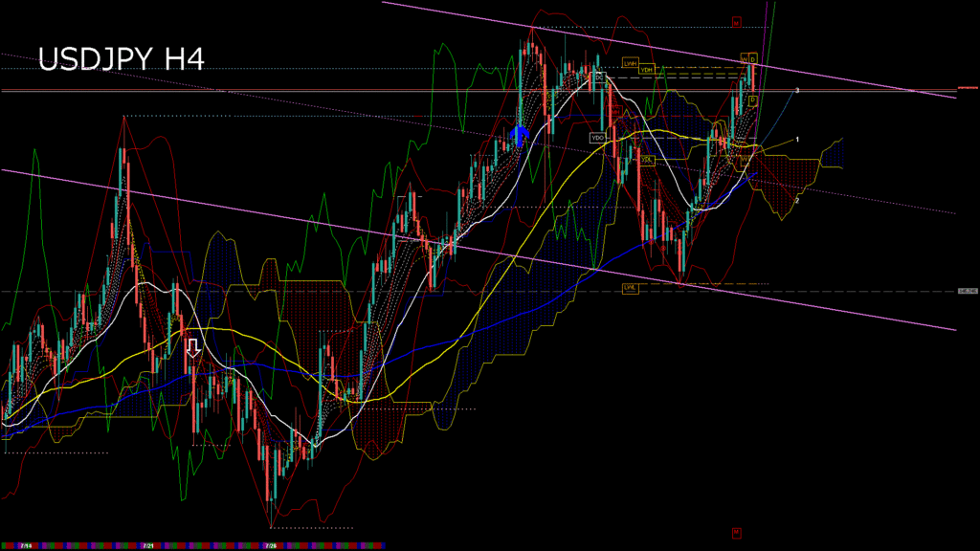Screen dimensions: 980x551
Task: Click the projection line label 3
Action: 797,91
